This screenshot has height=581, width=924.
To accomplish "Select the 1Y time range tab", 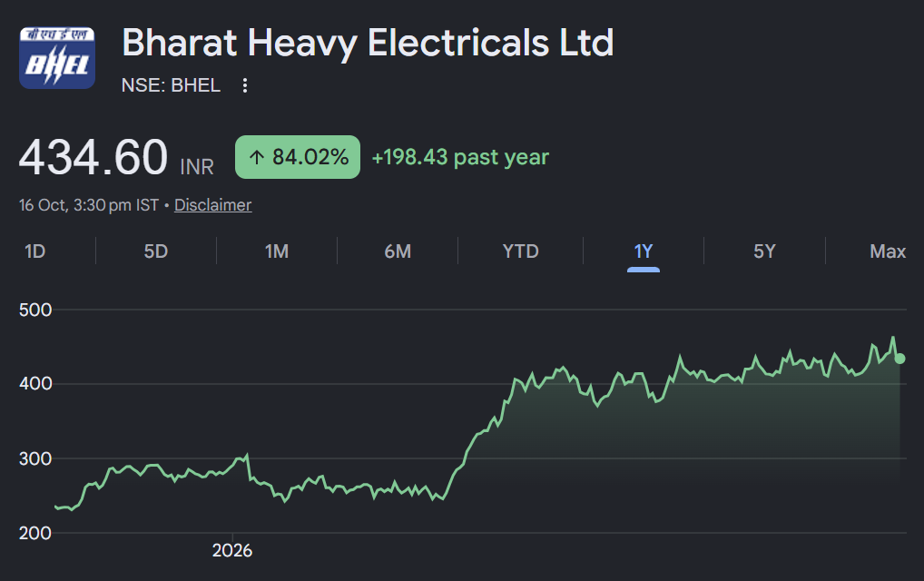I will (x=644, y=251).
